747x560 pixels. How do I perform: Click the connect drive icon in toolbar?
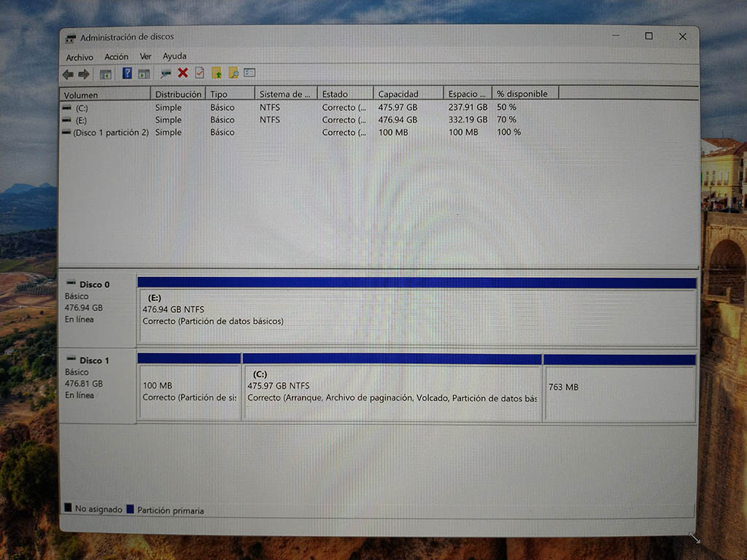pyautogui.click(x=166, y=74)
